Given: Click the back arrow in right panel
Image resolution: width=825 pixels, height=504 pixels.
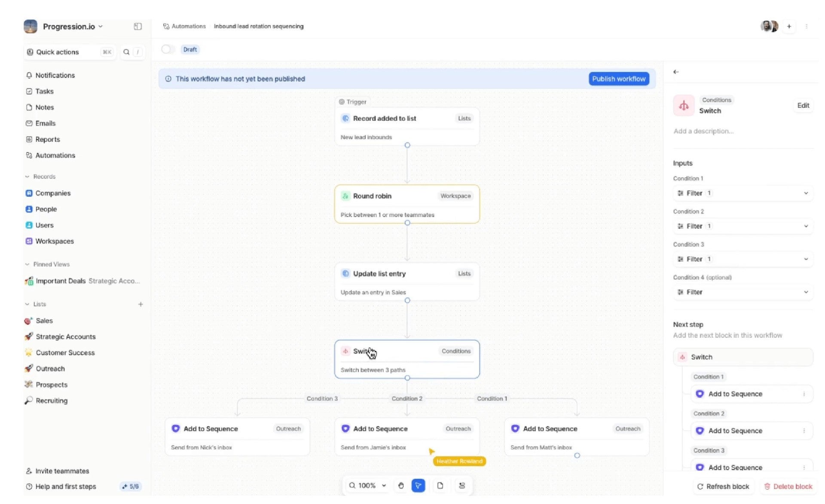Looking at the screenshot, I should tap(676, 72).
